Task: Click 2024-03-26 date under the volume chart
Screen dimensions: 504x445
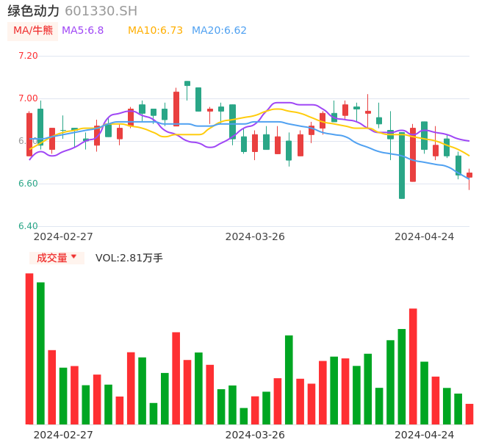Action: pyautogui.click(x=255, y=435)
